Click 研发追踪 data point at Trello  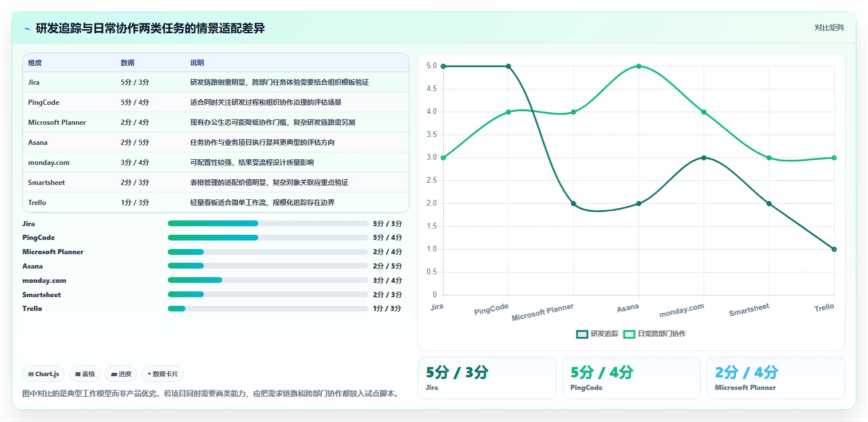click(834, 249)
